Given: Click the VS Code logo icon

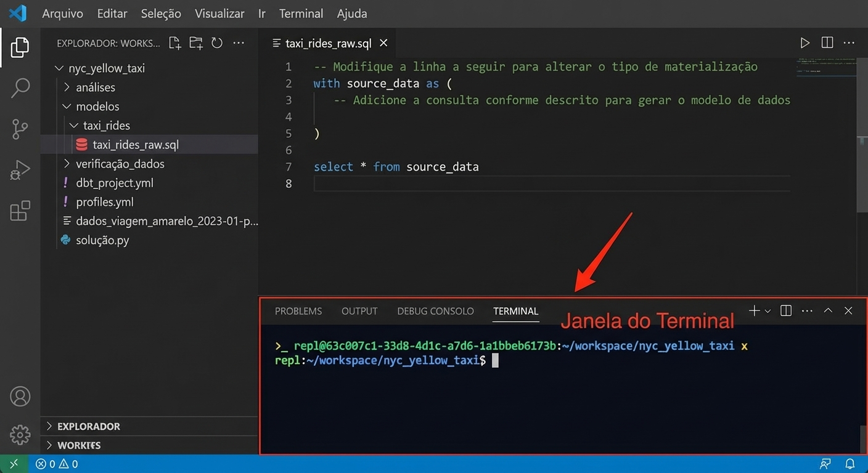Looking at the screenshot, I should [17, 13].
